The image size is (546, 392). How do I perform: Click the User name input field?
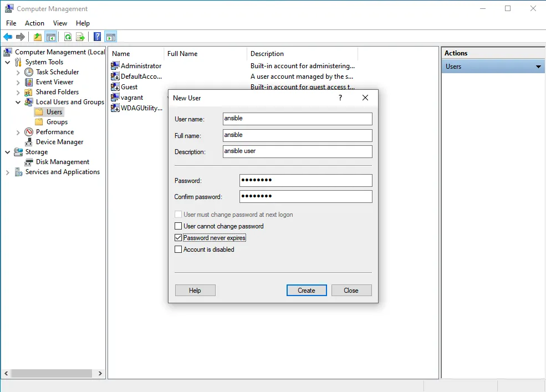coord(297,119)
